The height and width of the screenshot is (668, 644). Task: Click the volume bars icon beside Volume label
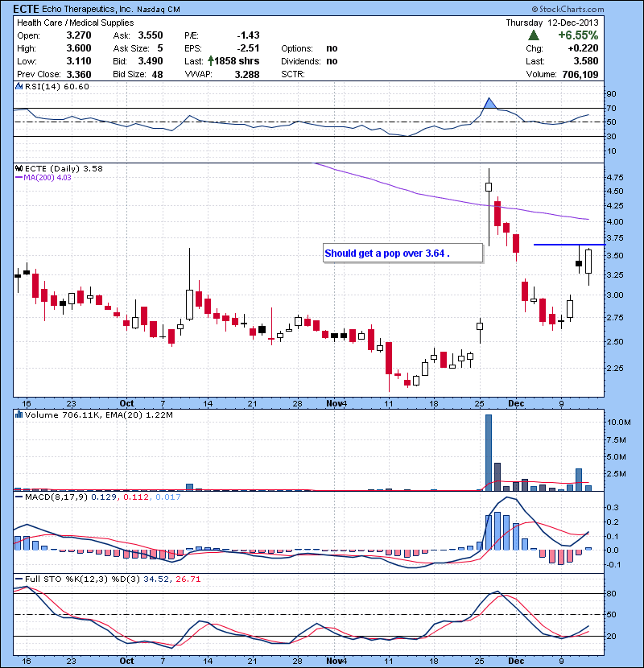point(19,414)
